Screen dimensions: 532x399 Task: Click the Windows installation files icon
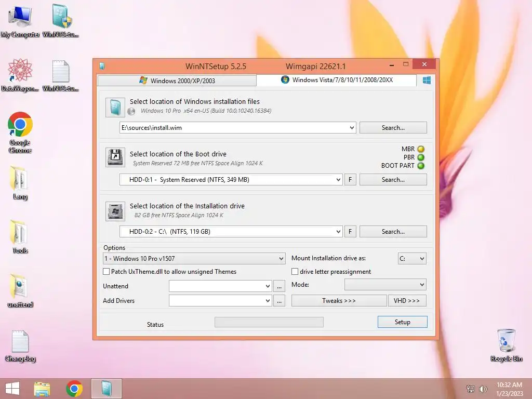point(115,108)
